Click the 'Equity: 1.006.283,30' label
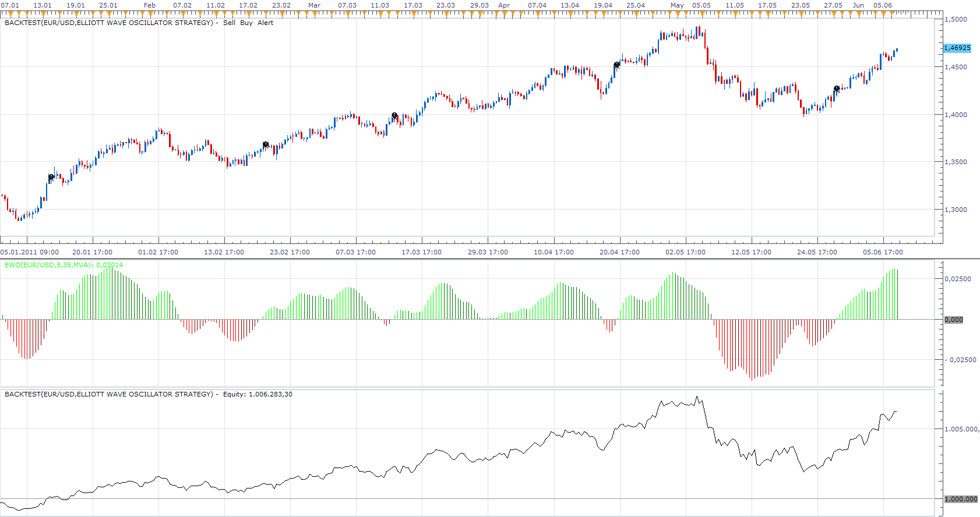Image resolution: width=980 pixels, height=517 pixels. click(x=258, y=394)
